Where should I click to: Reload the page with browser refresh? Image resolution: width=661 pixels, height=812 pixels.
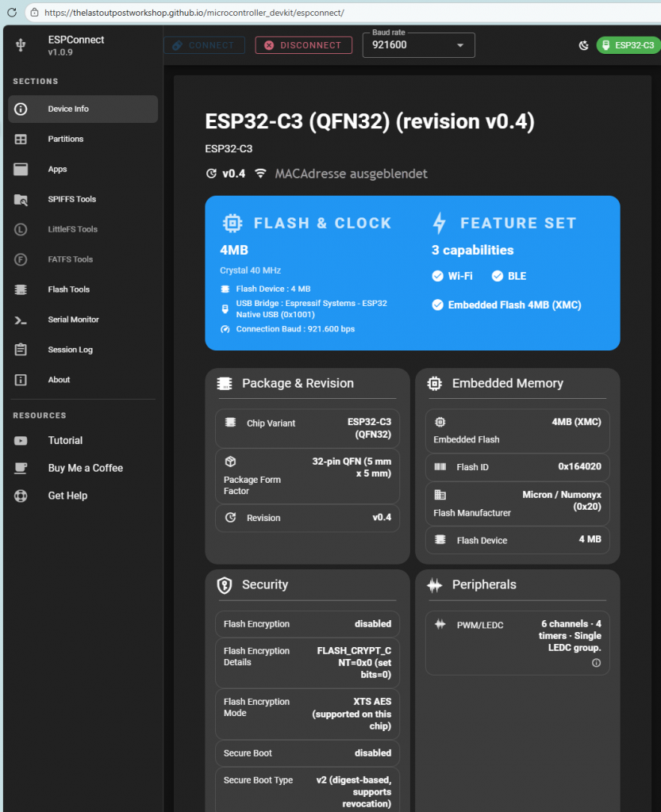12,13
